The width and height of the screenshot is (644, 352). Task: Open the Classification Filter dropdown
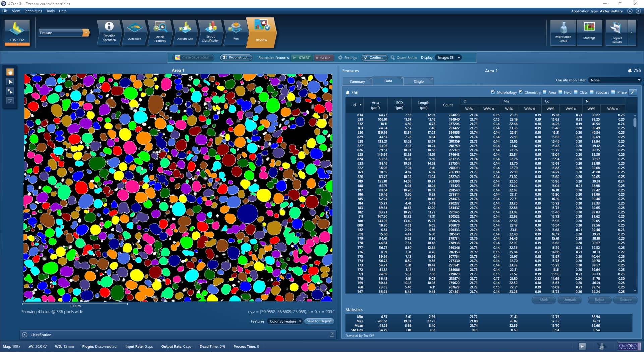point(615,80)
